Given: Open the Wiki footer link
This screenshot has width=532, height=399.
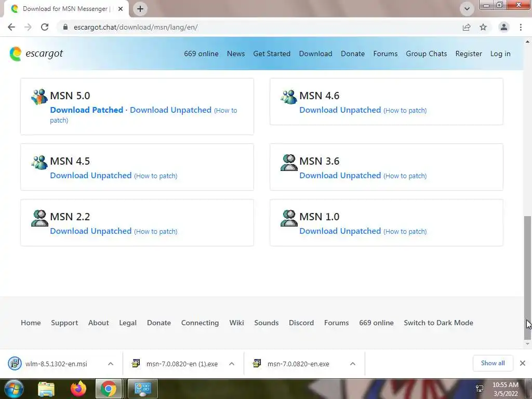Looking at the screenshot, I should [236, 323].
